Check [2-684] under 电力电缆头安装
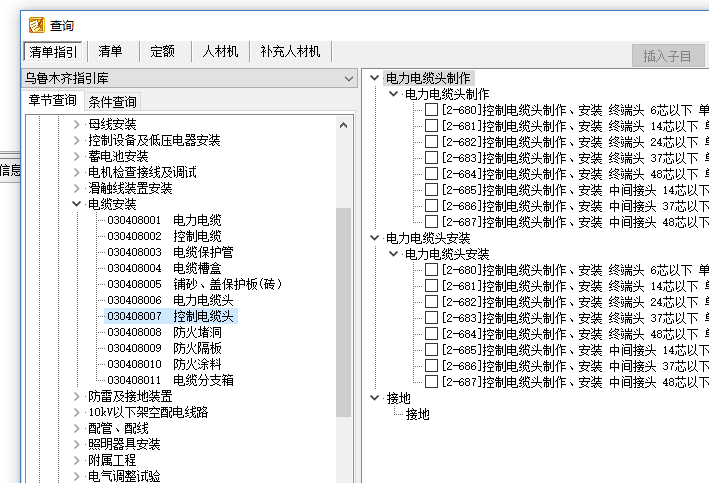The image size is (709, 483). tap(432, 334)
